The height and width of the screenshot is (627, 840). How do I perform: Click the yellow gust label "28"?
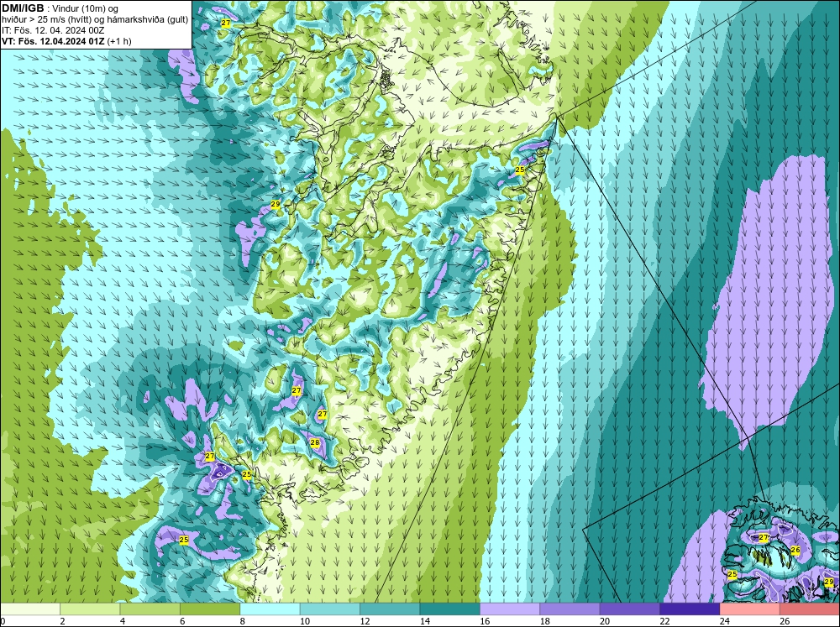coord(315,442)
